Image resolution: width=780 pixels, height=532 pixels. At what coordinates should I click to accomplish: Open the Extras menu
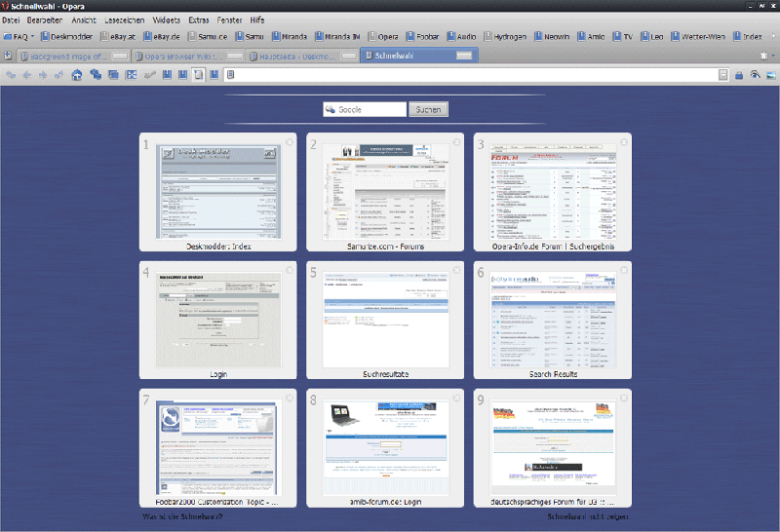(x=199, y=20)
